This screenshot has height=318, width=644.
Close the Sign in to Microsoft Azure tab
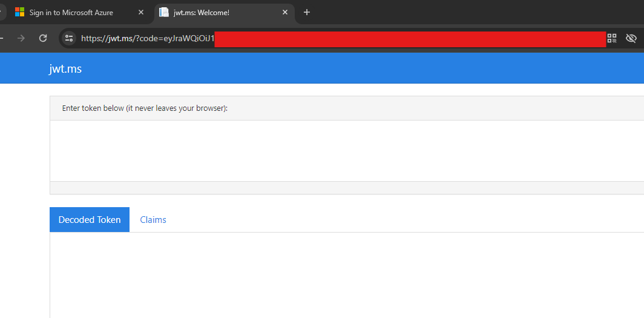141,12
